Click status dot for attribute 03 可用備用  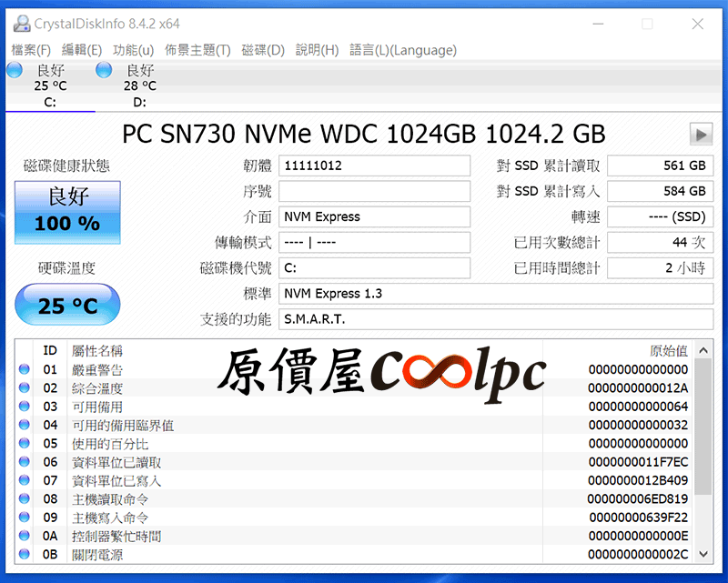[x=25, y=407]
